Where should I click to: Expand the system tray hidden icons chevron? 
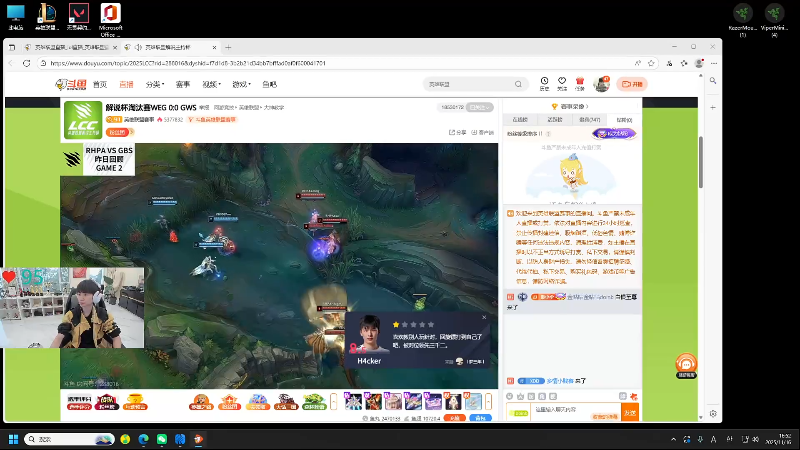[673, 439]
